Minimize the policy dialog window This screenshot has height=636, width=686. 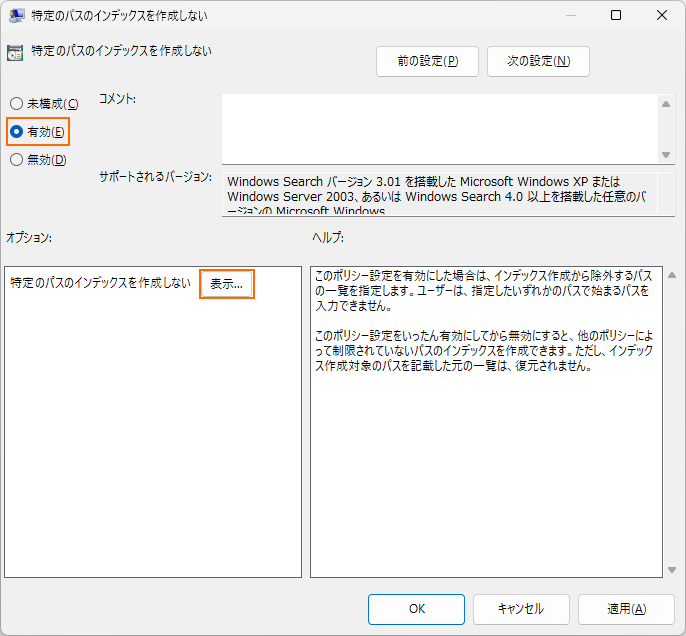[570, 15]
